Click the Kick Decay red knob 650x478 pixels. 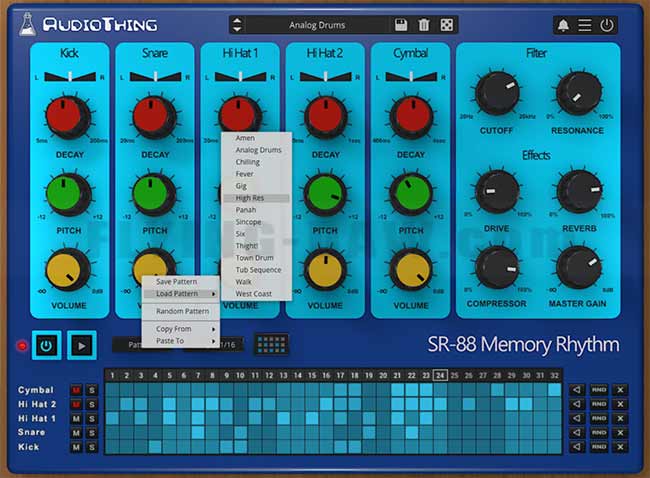pyautogui.click(x=68, y=117)
